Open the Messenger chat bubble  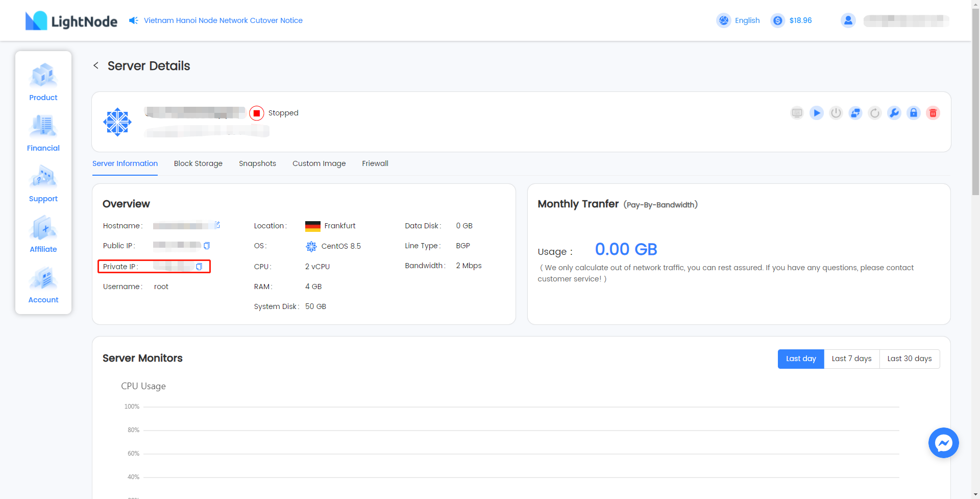click(943, 443)
